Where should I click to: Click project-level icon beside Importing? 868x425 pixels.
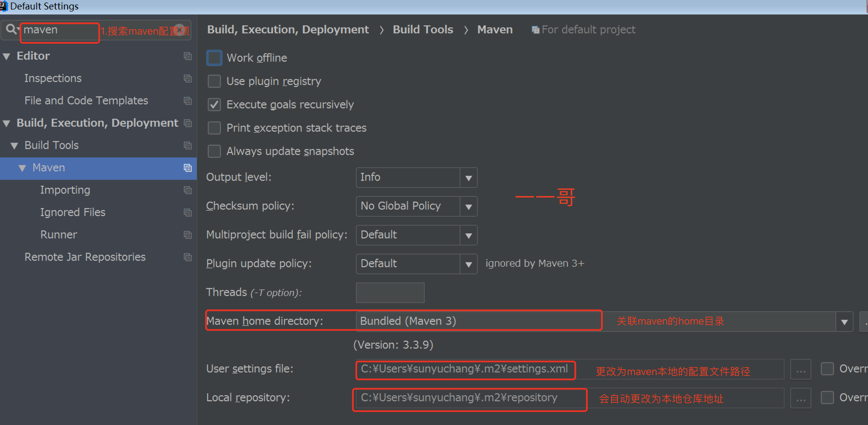click(188, 190)
